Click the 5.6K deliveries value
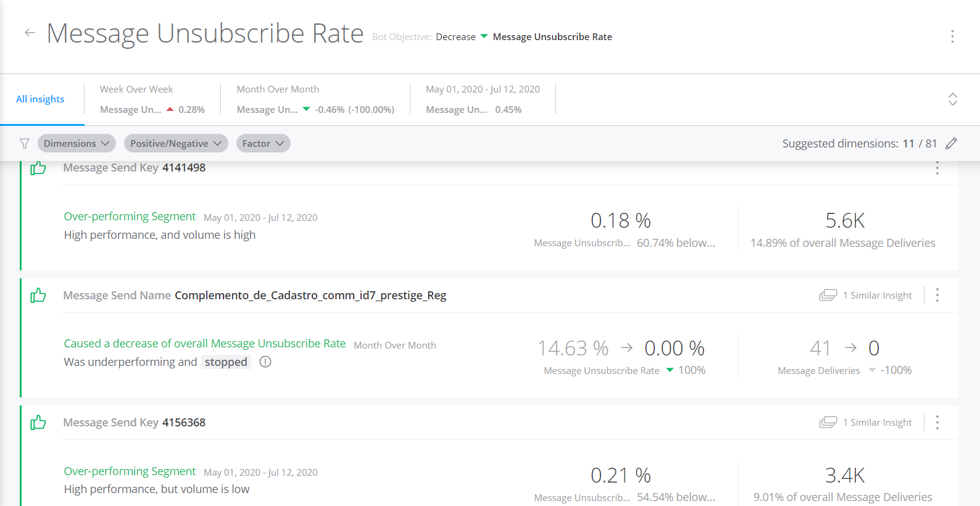This screenshot has height=506, width=980. [845, 220]
